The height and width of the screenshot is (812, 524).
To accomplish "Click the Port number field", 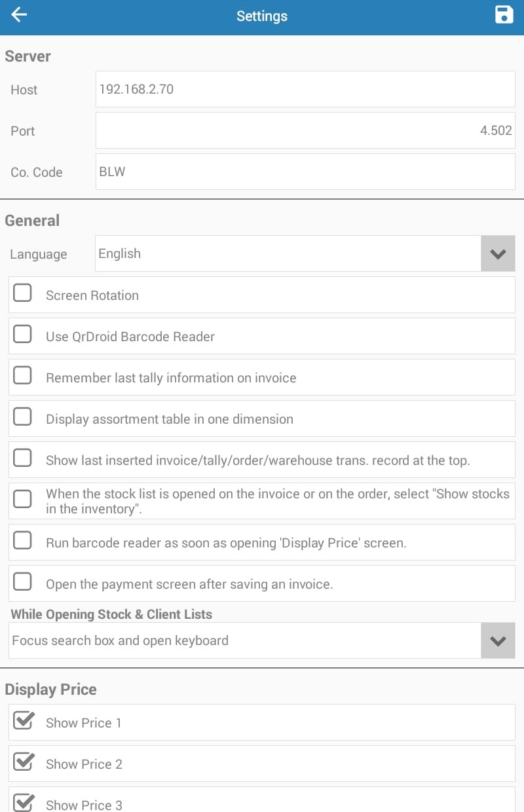I will coord(305,130).
